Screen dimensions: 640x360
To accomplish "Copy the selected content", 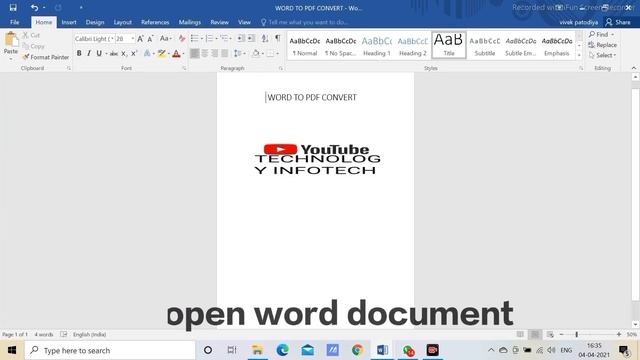I will (x=33, y=46).
